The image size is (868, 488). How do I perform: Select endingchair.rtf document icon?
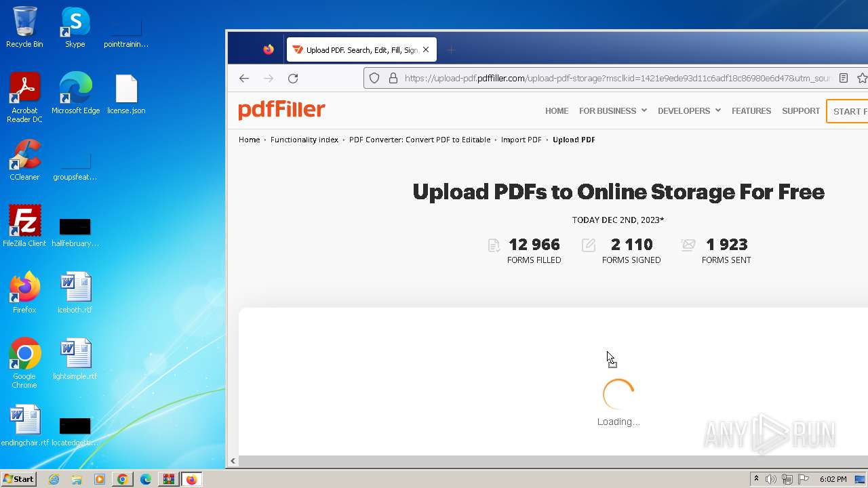point(24,426)
